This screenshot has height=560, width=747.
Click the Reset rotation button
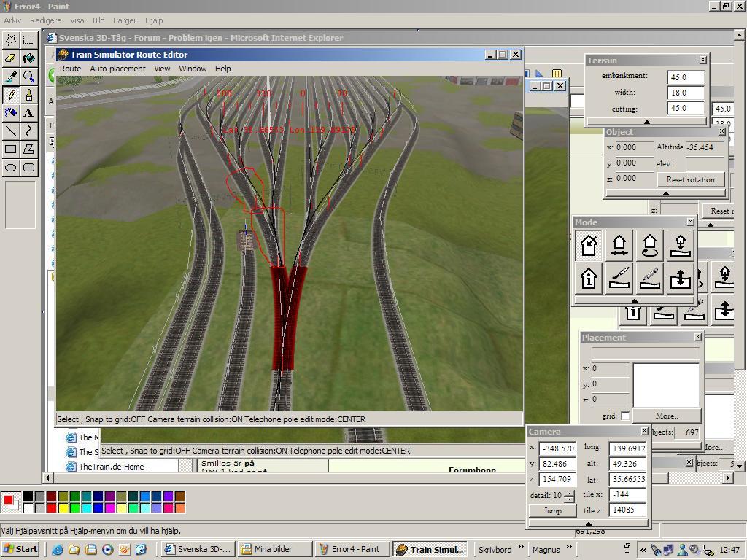coord(690,179)
